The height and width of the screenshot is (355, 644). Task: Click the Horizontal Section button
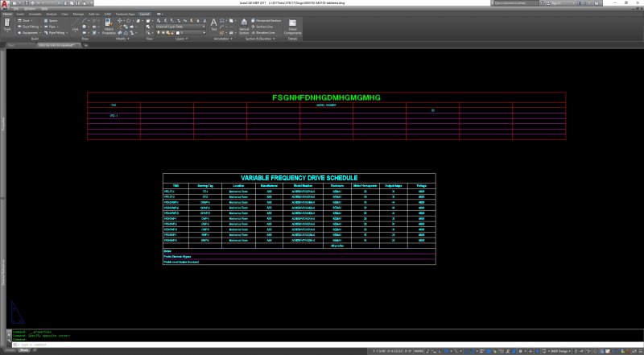point(267,20)
